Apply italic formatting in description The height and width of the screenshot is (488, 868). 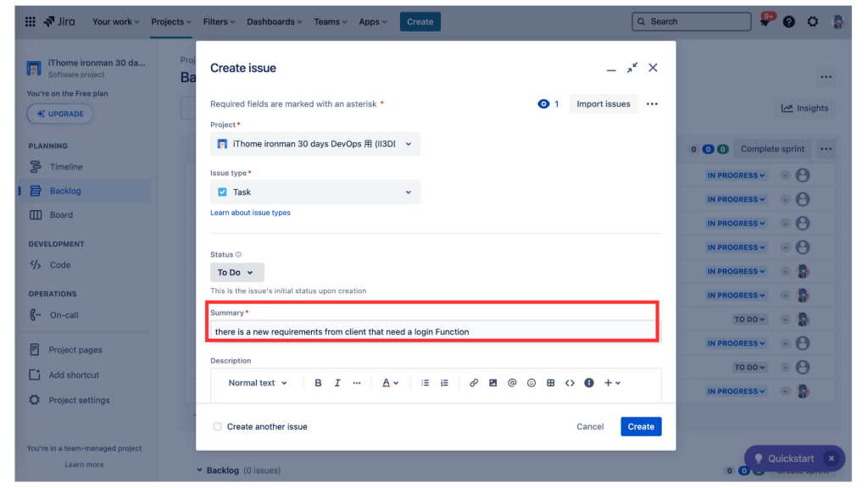[337, 383]
